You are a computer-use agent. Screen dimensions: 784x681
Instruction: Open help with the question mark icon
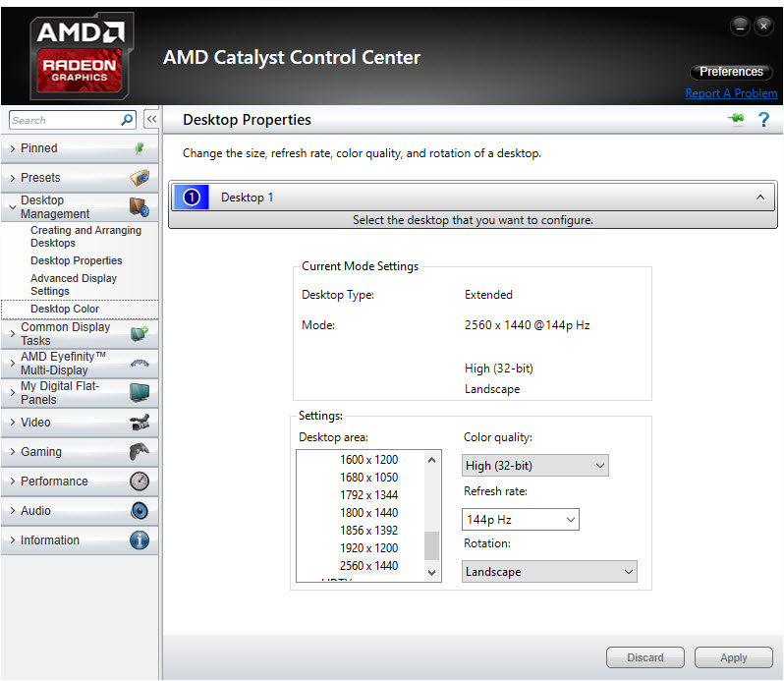763,120
